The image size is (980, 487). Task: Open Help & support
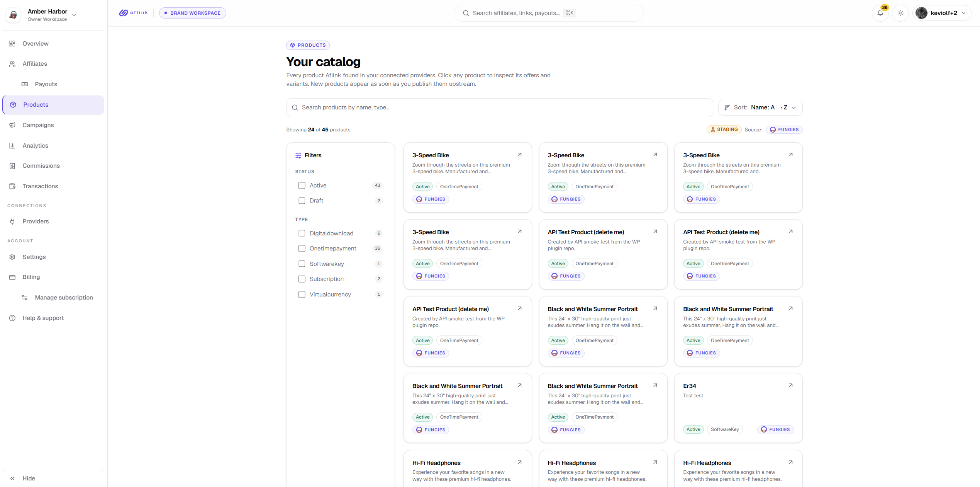tap(53, 318)
